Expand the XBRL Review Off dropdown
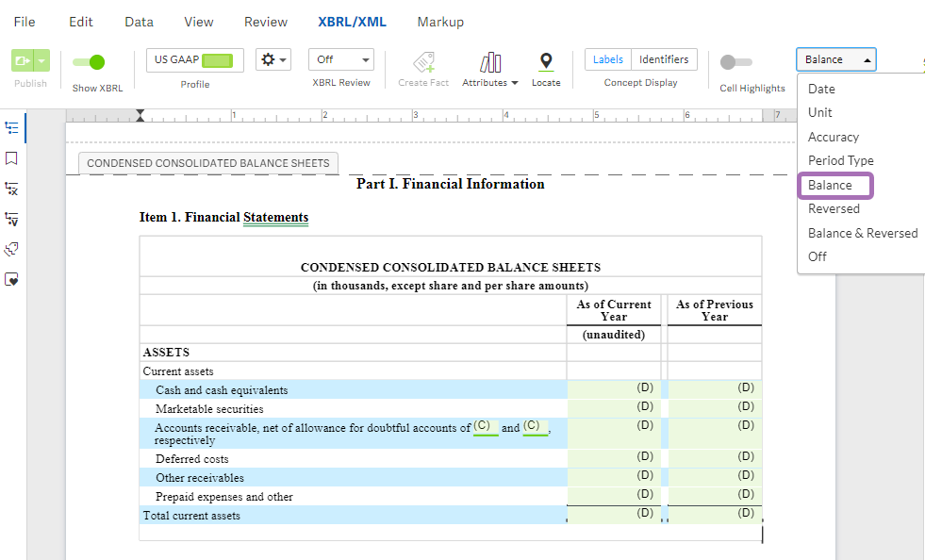 coord(343,59)
